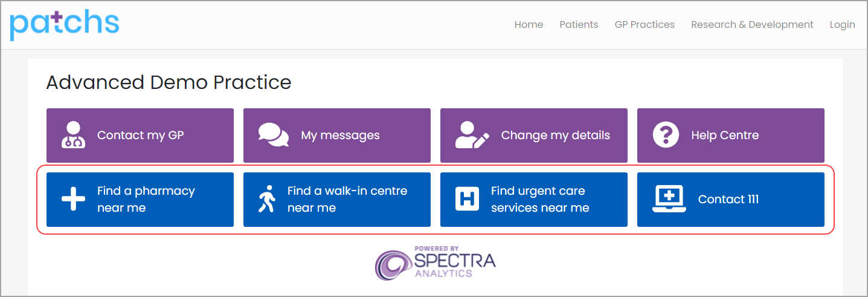Click the Login link
This screenshot has height=297, width=868.
pos(842,25)
